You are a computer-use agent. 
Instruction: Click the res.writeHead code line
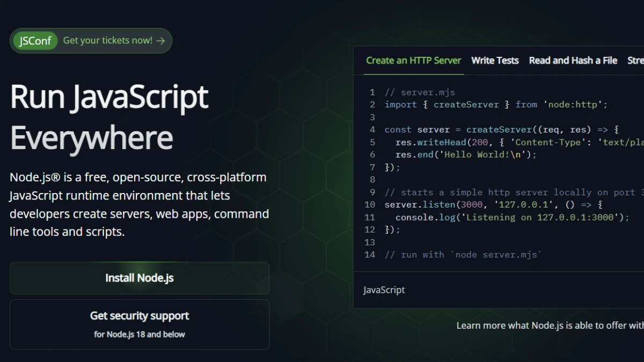pyautogui.click(x=515, y=142)
